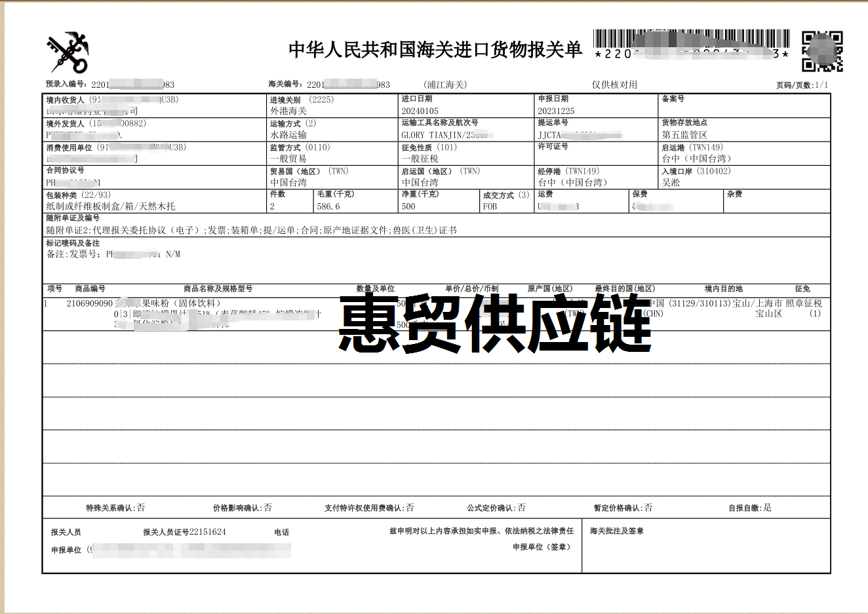The height and width of the screenshot is (614, 868).
Task: Click the 申报日期 value 20231225
Action: [556, 111]
